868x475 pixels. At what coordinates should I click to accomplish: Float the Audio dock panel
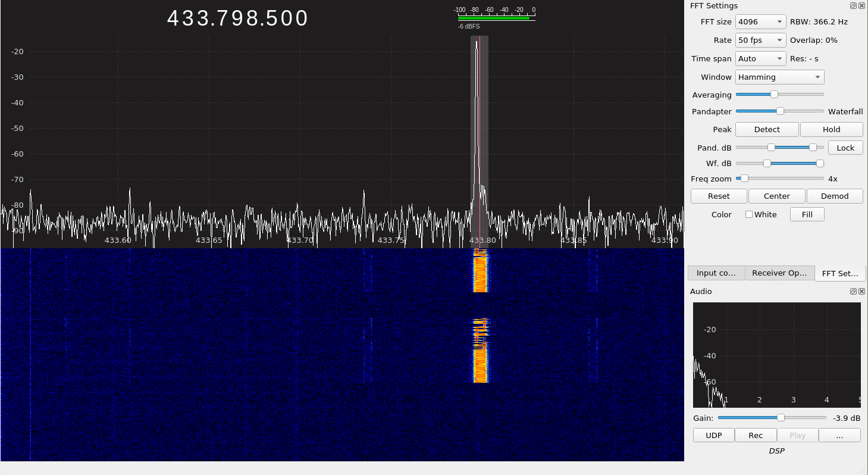[x=853, y=291]
